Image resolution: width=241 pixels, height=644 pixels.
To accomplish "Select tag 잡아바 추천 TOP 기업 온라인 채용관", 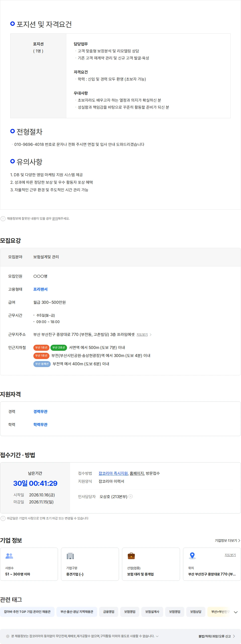I will 27,612.
